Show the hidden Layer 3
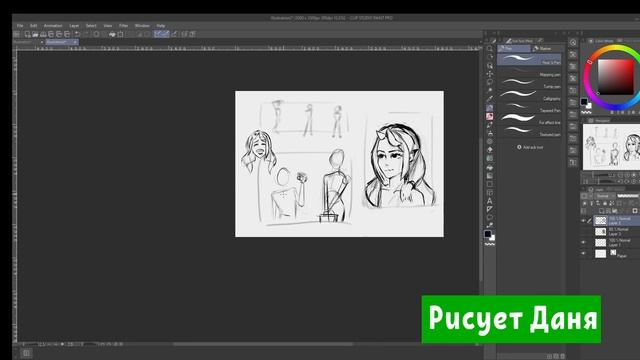Screen dimensions: 640x360 click(583, 232)
